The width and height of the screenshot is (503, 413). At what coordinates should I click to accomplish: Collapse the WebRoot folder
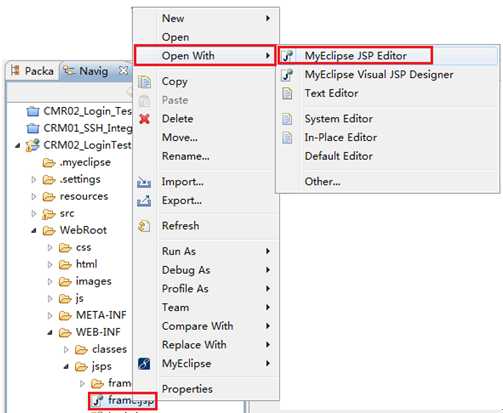coord(34,230)
